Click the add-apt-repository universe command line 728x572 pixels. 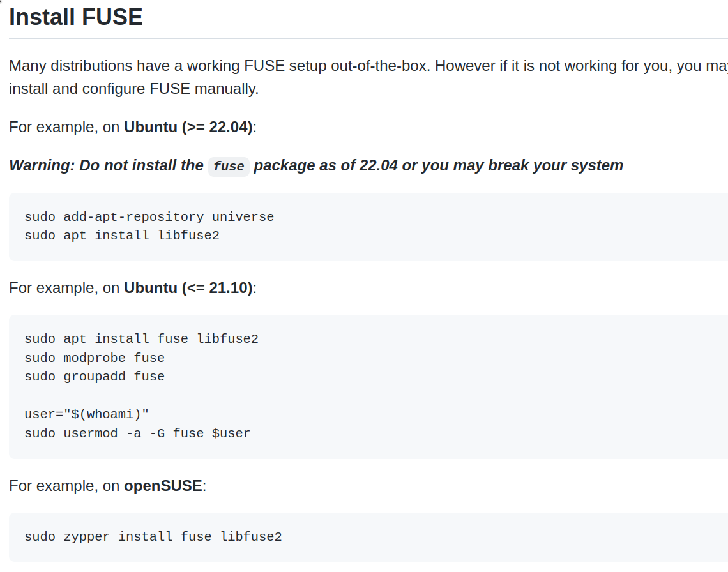click(149, 216)
